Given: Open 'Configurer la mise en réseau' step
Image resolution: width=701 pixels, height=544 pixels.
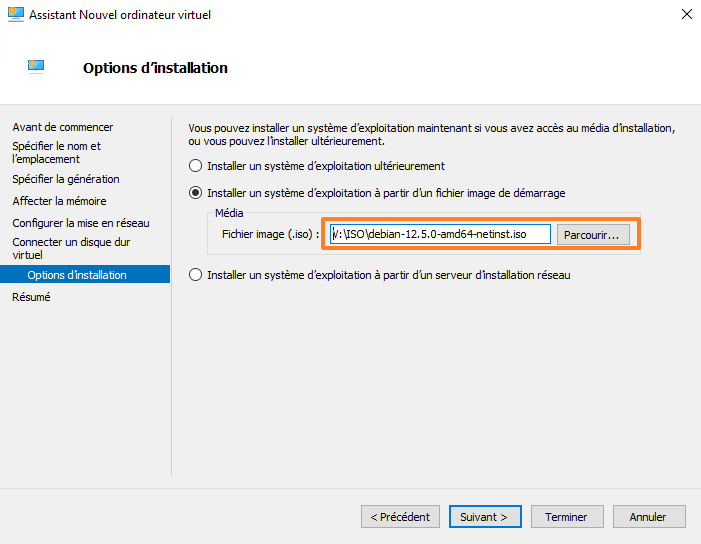Looking at the screenshot, I should click(80, 223).
